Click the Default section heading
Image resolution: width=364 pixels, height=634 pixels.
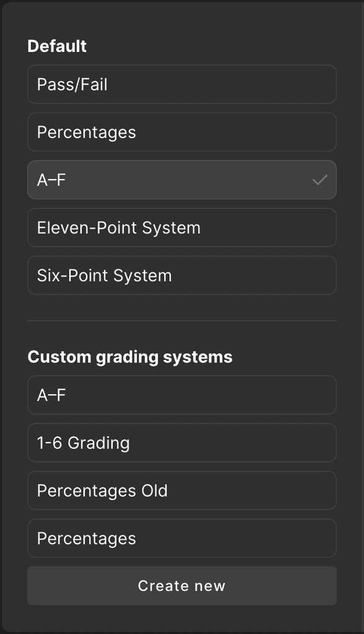(x=57, y=46)
